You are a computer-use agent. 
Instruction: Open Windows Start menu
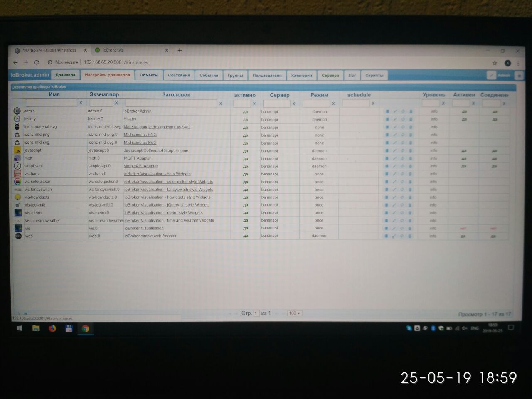tap(19, 329)
